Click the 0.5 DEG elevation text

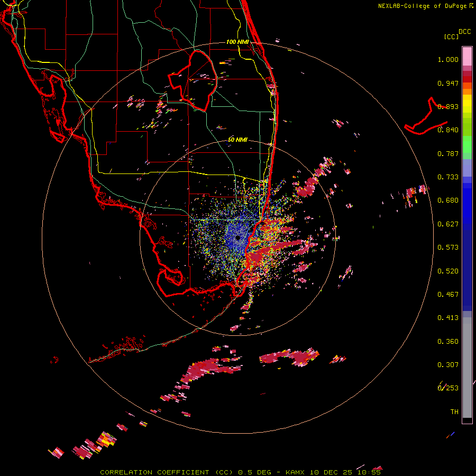click(255, 472)
